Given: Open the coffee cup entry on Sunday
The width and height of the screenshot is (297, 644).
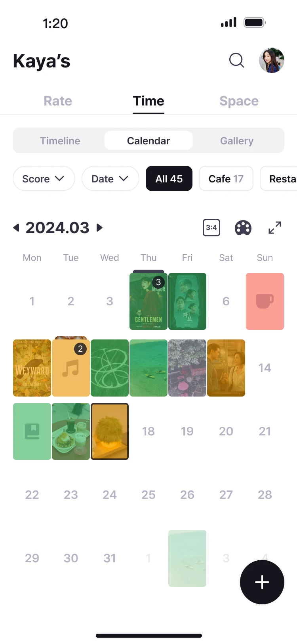Looking at the screenshot, I should (265, 301).
